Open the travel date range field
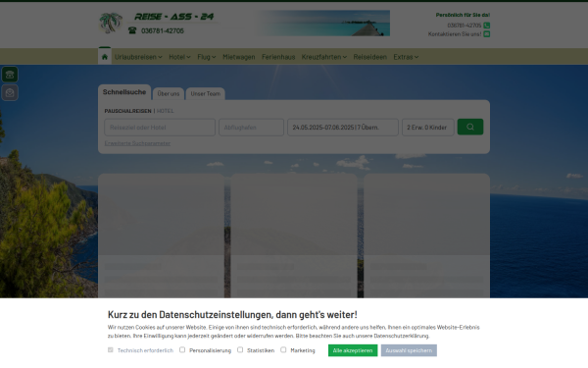 tap(343, 128)
